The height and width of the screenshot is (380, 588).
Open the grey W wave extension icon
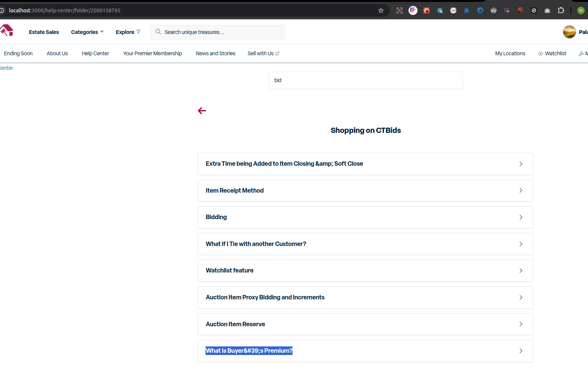pos(494,10)
